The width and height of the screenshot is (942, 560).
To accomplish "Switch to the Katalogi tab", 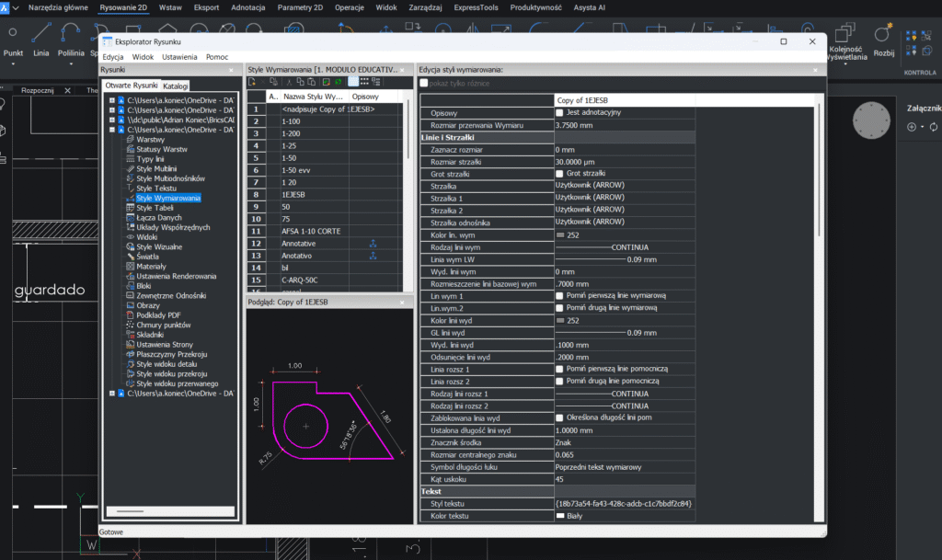I will tap(176, 86).
